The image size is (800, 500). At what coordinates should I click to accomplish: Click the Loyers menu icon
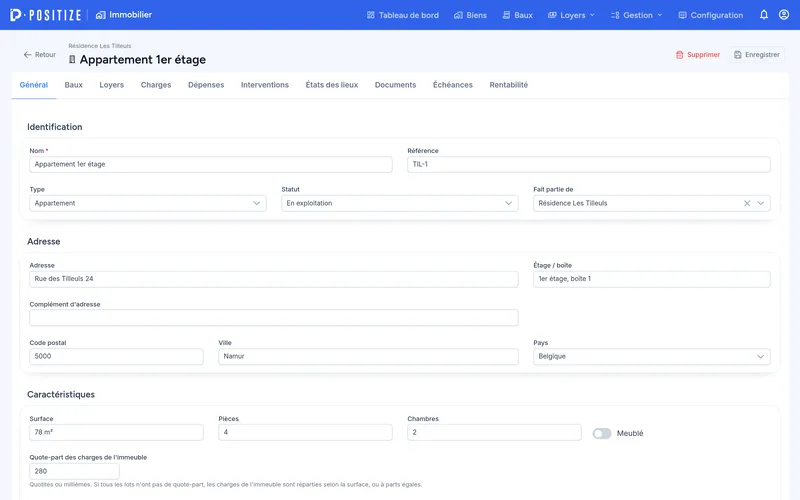552,15
